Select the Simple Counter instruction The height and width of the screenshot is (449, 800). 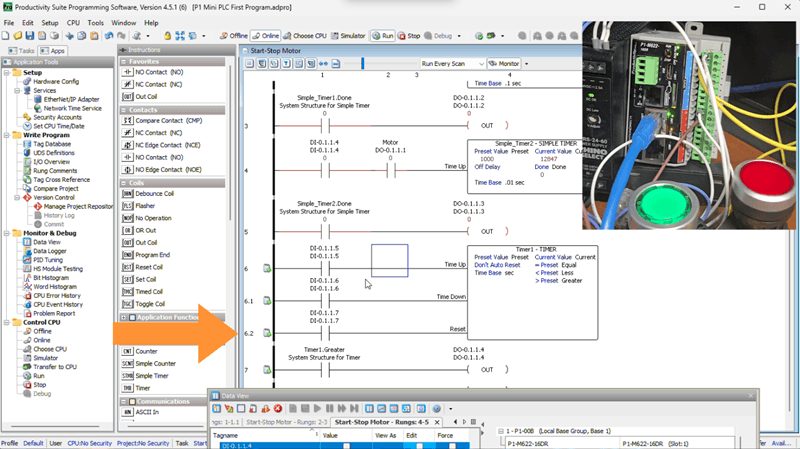pos(149,363)
